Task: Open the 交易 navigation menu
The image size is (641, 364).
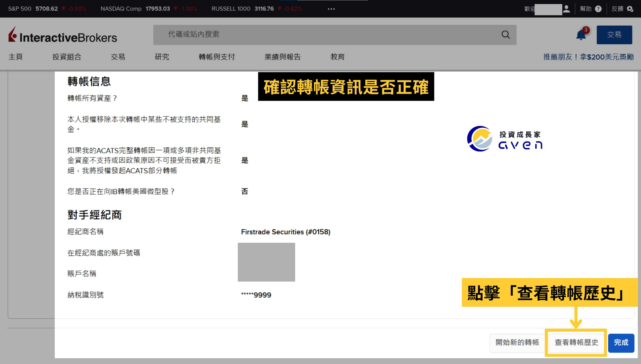Action: click(x=118, y=57)
